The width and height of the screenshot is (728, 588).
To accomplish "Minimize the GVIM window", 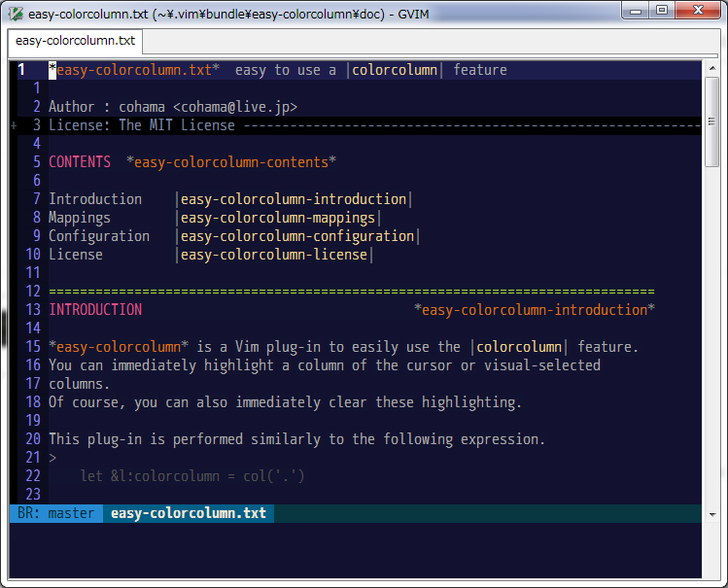I will coord(636,11).
